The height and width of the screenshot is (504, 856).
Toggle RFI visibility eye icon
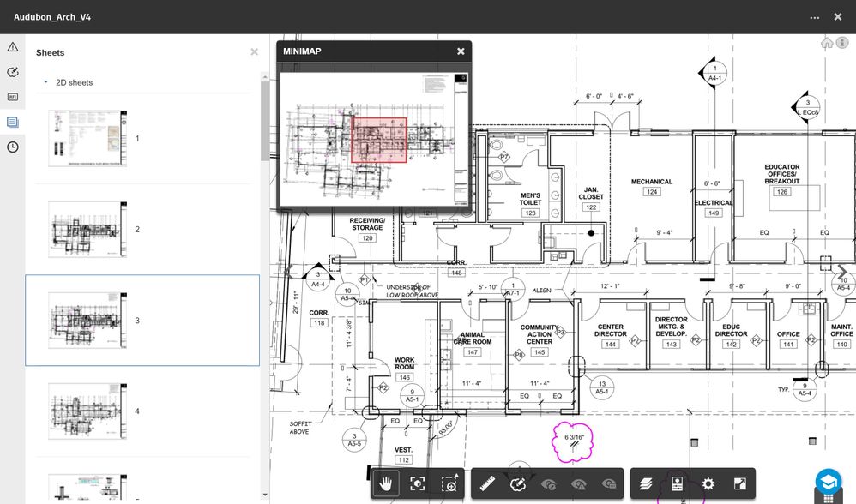609,483
